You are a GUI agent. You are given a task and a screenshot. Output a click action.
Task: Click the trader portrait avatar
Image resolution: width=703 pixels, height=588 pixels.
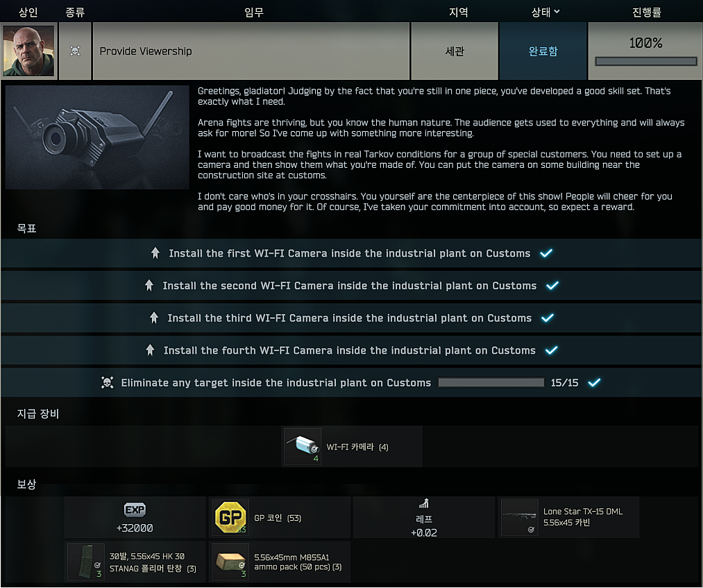tap(28, 51)
